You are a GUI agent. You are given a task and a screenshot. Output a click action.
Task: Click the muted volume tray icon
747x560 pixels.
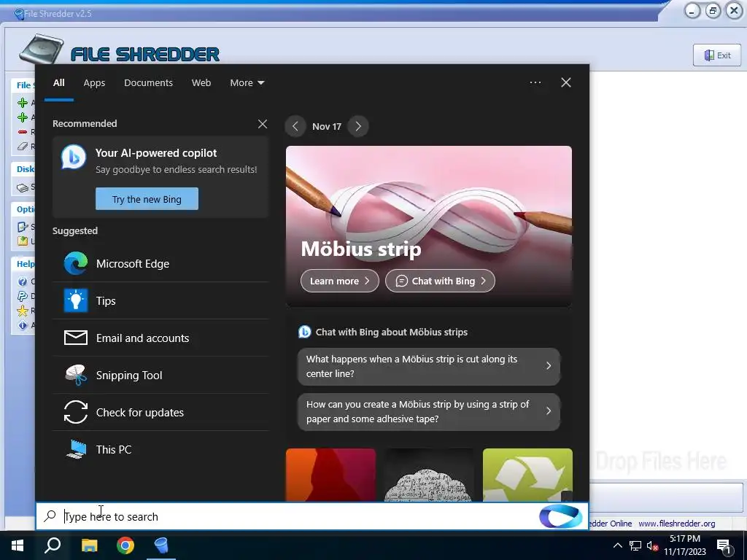click(652, 545)
